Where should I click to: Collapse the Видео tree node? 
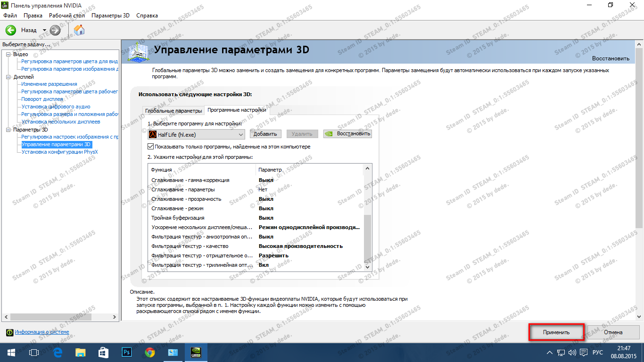click(x=8, y=54)
